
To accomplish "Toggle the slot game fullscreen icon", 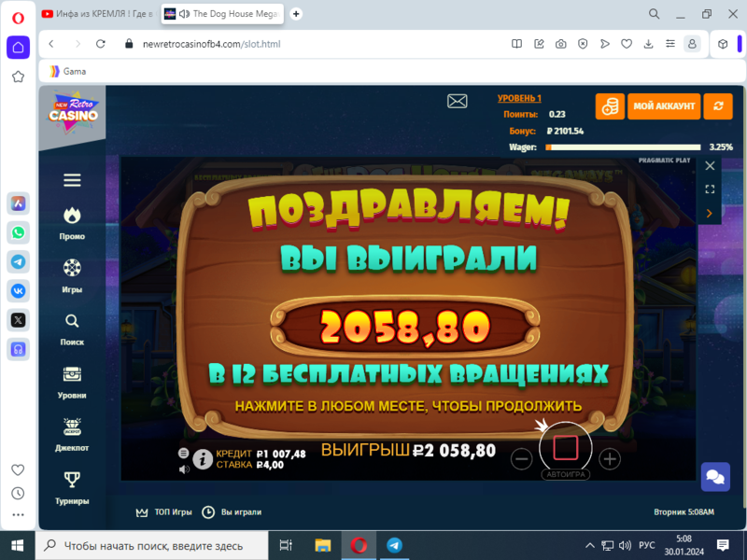I will point(711,189).
